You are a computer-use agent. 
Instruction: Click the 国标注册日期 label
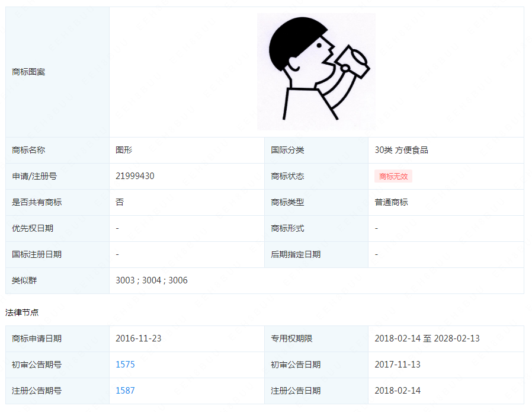point(37,254)
